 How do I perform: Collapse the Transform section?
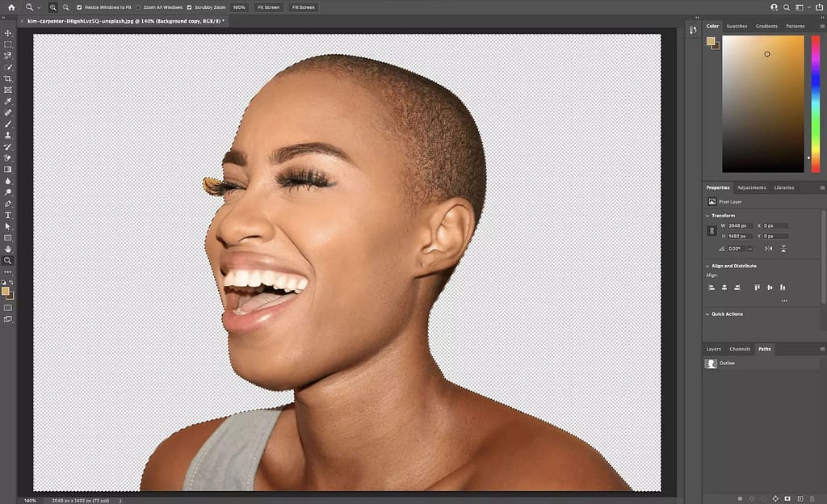click(707, 216)
